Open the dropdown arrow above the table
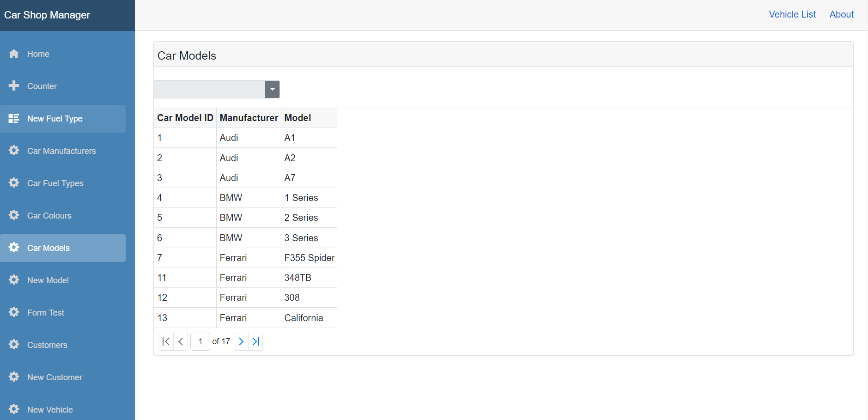The width and height of the screenshot is (868, 420). point(272,90)
